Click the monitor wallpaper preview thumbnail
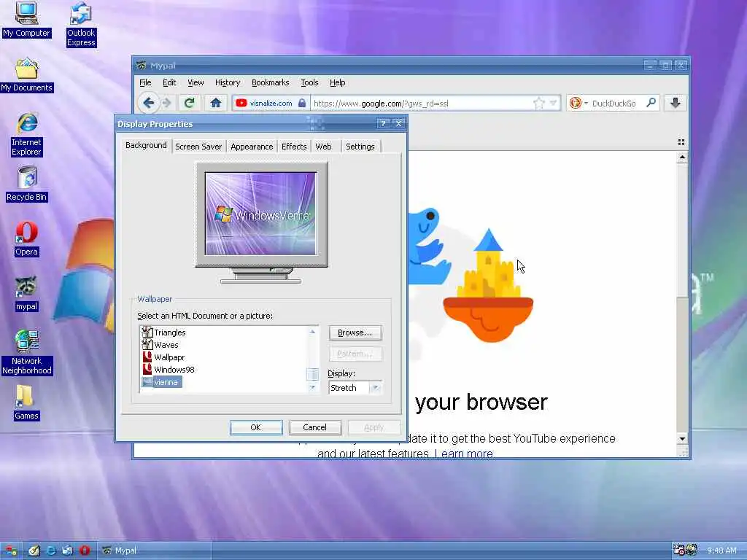Image resolution: width=747 pixels, height=560 pixels. pos(261,214)
